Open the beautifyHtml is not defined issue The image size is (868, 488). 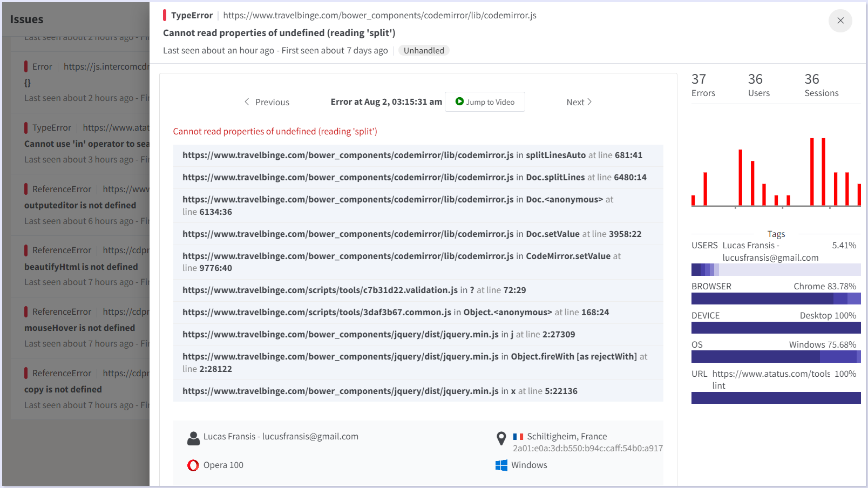pyautogui.click(x=81, y=266)
